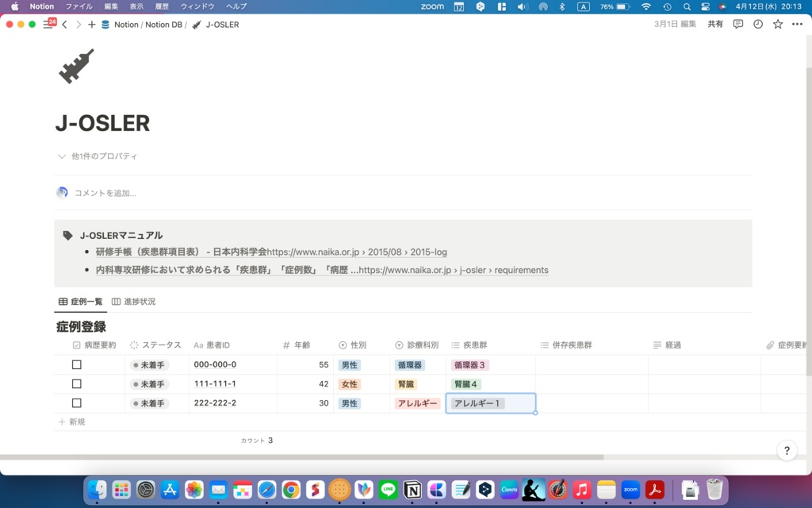This screenshot has width=812, height=508.
Task: Open Music app in the Dock
Action: tap(582, 489)
